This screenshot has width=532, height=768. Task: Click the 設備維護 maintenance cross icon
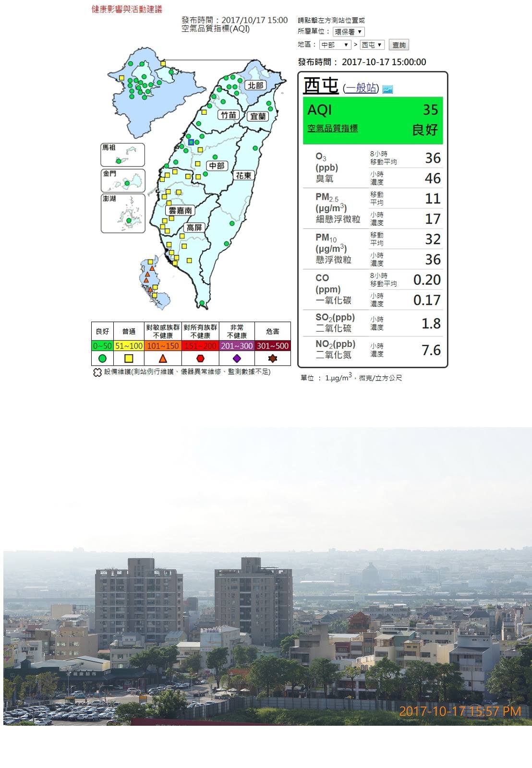click(x=97, y=372)
